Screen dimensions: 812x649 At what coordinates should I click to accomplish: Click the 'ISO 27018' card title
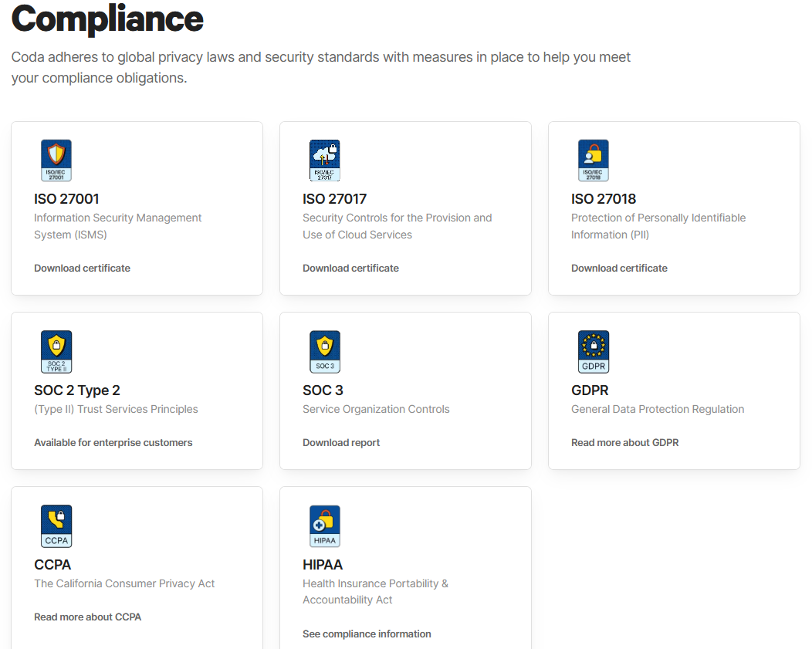pos(604,199)
